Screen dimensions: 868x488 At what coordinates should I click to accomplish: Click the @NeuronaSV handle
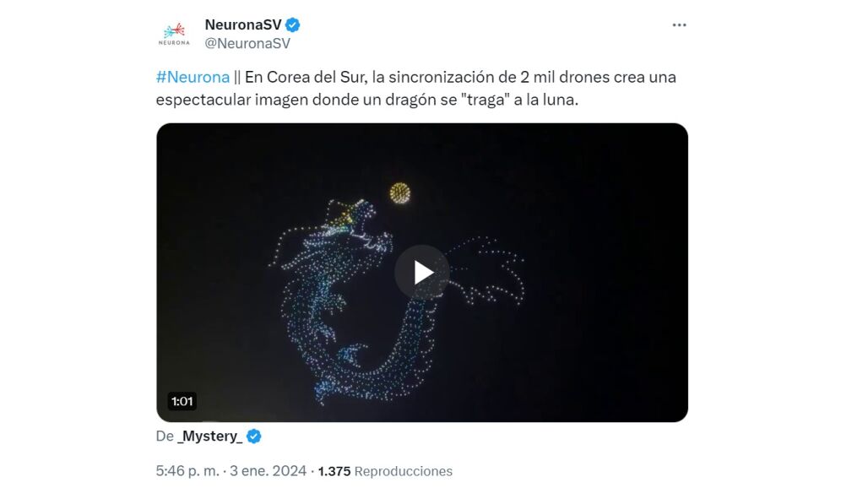(x=247, y=43)
